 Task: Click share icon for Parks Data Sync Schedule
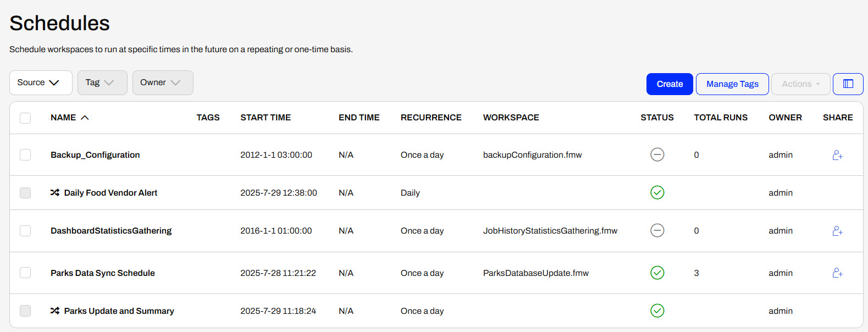pyautogui.click(x=837, y=273)
